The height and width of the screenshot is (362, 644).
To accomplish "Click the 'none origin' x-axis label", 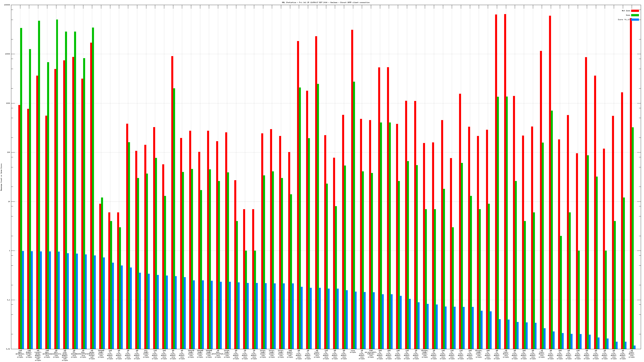I will (353, 352).
